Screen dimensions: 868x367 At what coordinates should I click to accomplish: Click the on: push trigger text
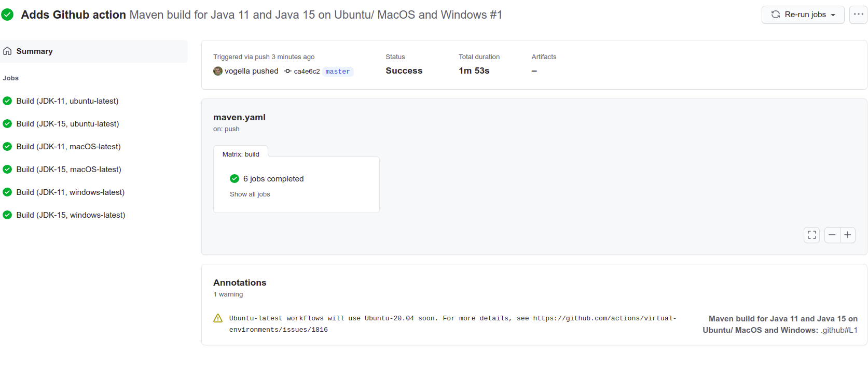(x=226, y=129)
